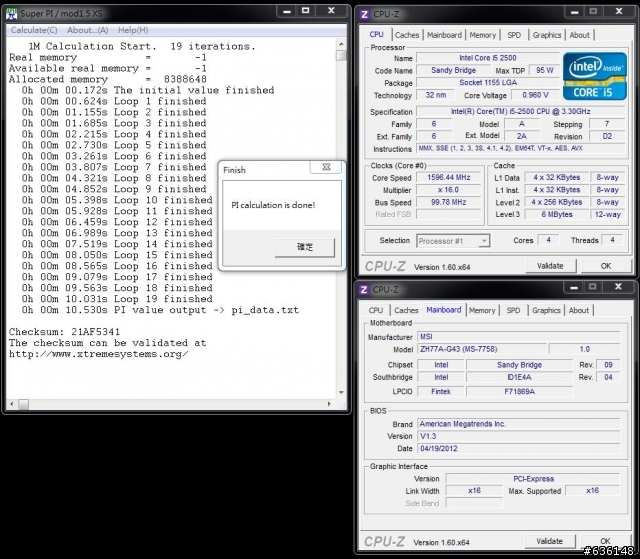Click OK in lower CPU-Z window

pyautogui.click(x=605, y=541)
